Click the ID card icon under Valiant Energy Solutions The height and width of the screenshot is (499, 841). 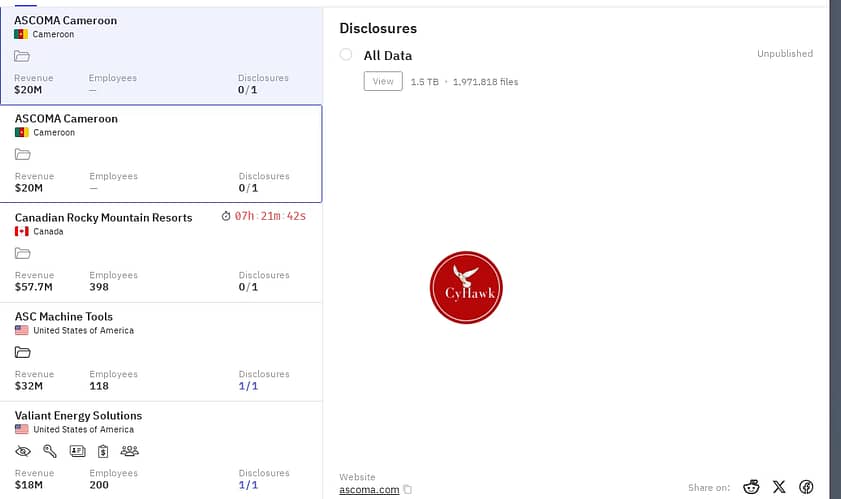(x=77, y=451)
